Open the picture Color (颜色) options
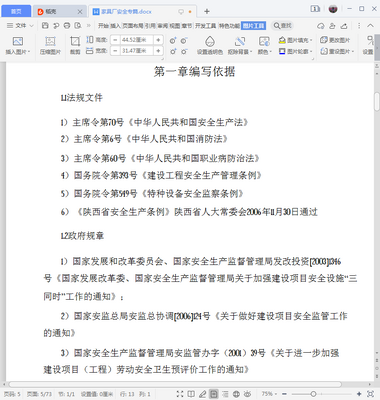This screenshot has height=400, width=380. coord(264,41)
